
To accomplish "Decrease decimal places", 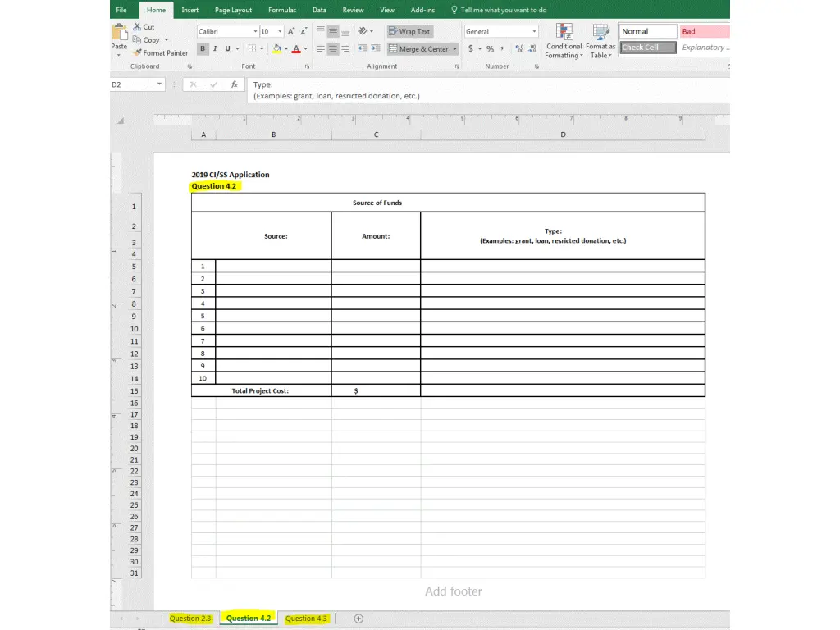I will (532, 48).
